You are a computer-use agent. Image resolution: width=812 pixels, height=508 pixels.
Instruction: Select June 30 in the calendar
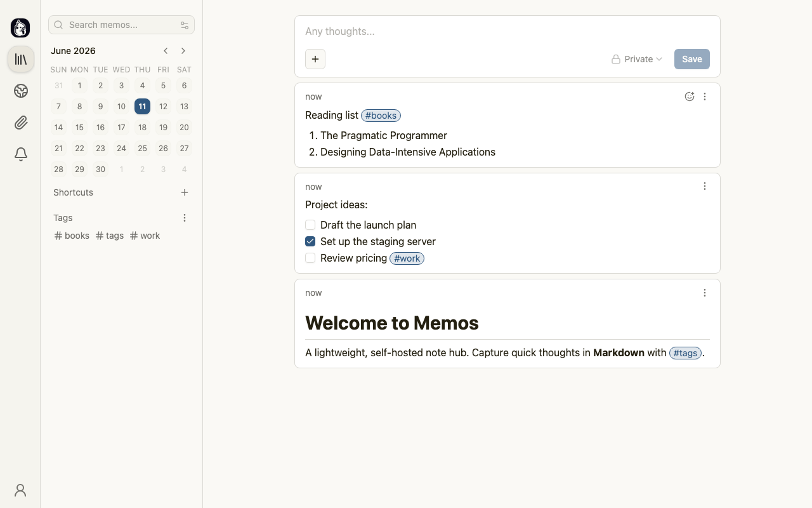pyautogui.click(x=100, y=170)
